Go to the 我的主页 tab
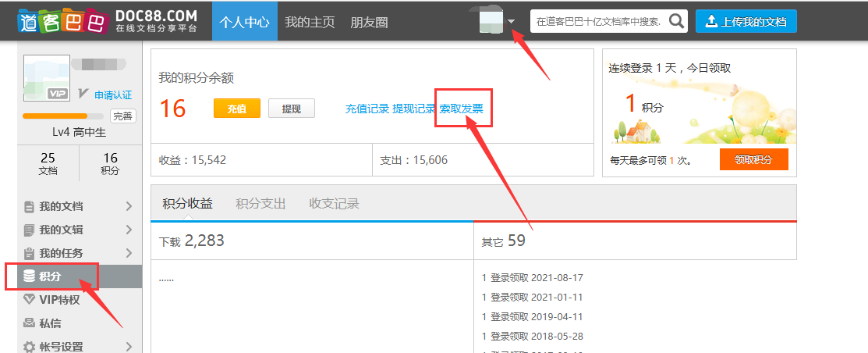 (310, 22)
